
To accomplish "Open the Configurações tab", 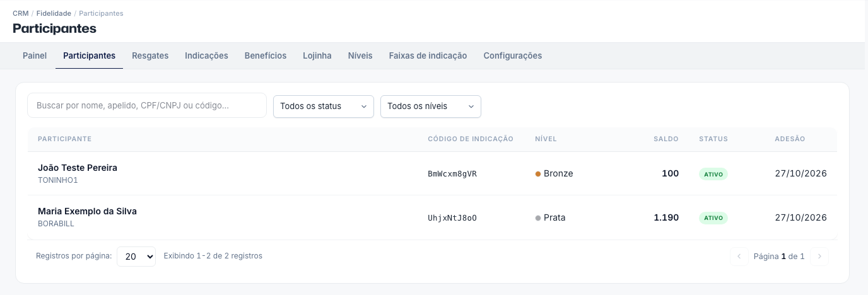I will [513, 55].
